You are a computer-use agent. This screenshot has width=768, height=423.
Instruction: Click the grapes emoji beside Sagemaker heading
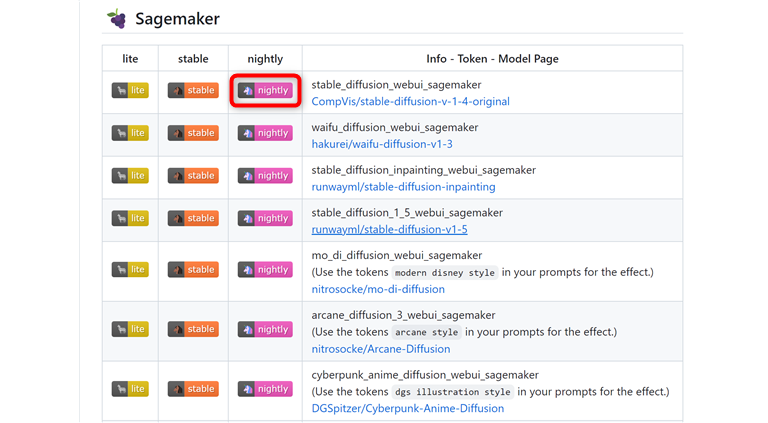pos(117,19)
